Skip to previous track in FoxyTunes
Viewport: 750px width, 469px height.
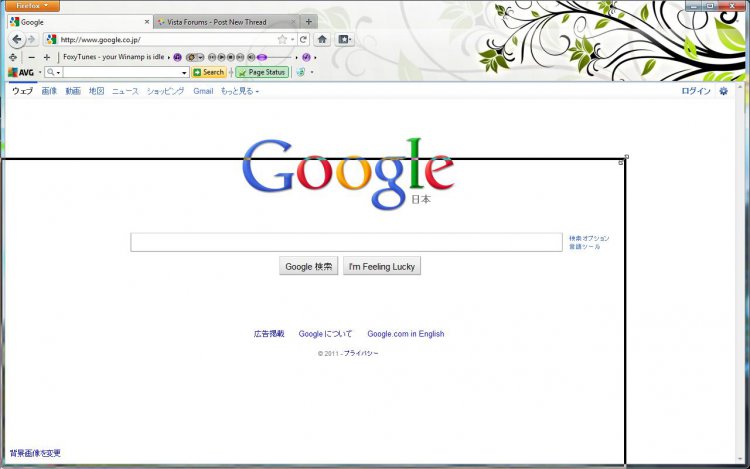(212, 57)
